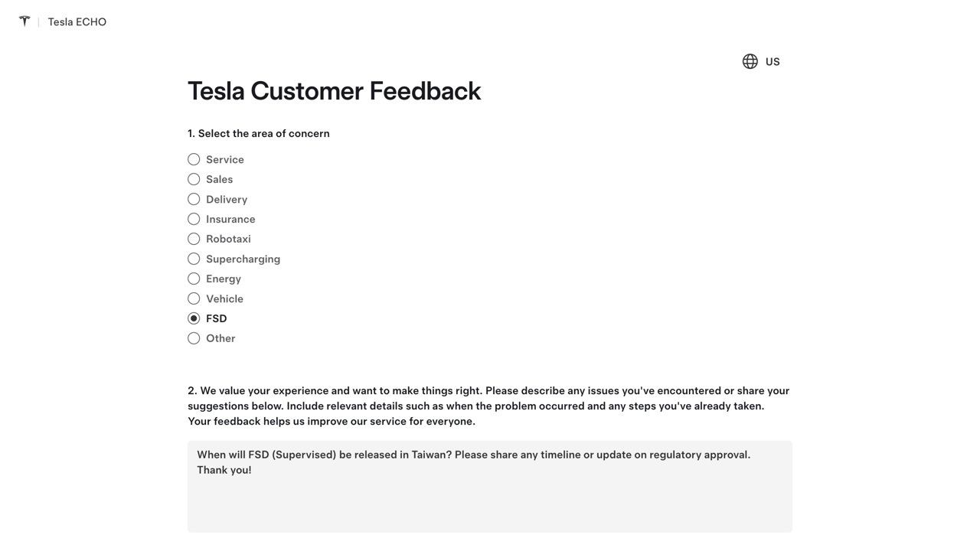Select the Energy radio button
980x551 pixels.
point(194,279)
